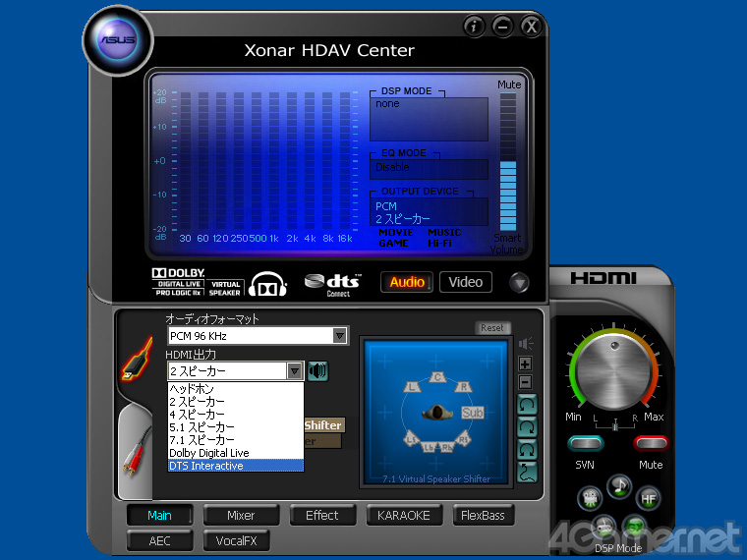Click the Reset button
The width and height of the screenshot is (747, 560).
click(492, 327)
